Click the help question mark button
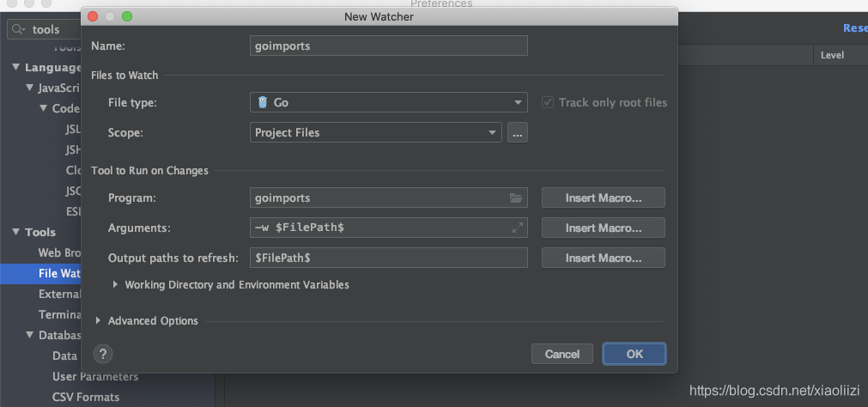 click(x=102, y=354)
